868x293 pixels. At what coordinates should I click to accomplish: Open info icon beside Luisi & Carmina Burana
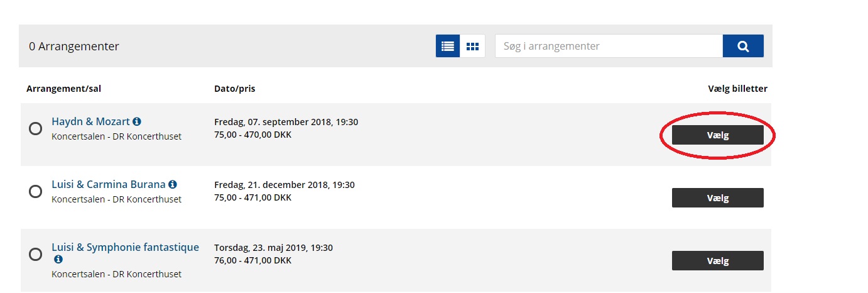coord(173,184)
